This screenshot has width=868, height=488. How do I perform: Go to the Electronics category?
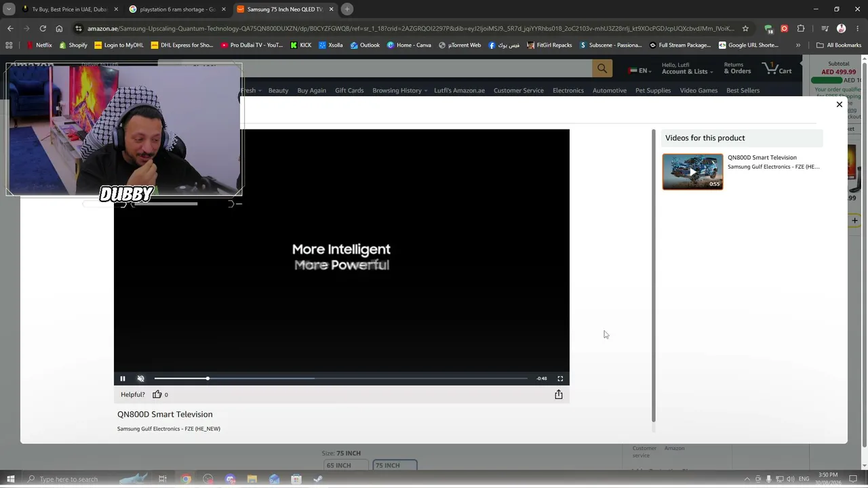[568, 90]
